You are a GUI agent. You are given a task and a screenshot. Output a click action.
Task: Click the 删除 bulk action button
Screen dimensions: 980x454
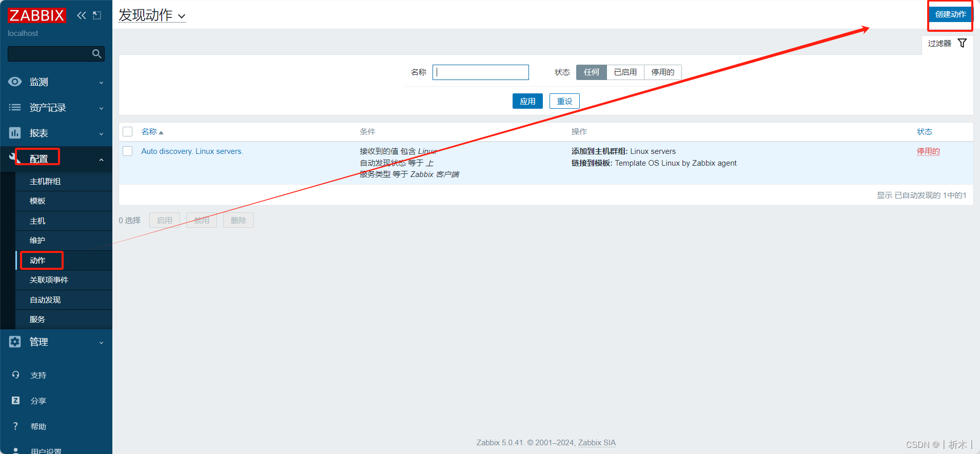coord(239,220)
